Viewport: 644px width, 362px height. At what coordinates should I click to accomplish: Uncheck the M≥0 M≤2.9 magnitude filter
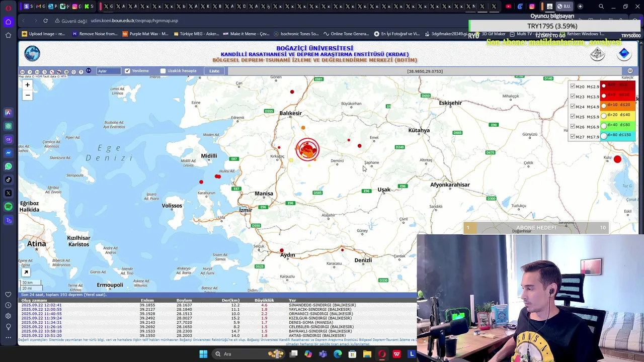(573, 86)
